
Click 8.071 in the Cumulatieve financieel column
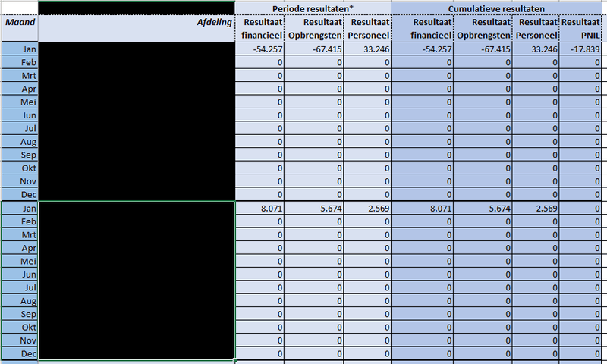coord(422,208)
